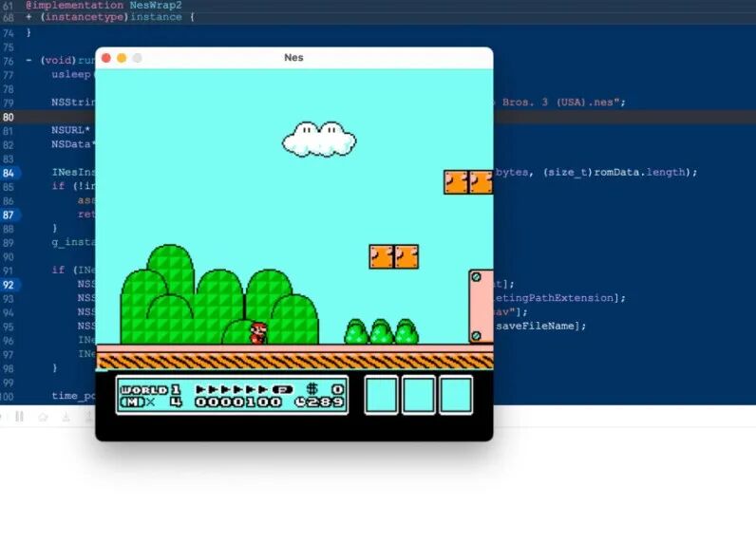Click the closing brace on line 98
This screenshot has width=756, height=542.
pos(54,367)
